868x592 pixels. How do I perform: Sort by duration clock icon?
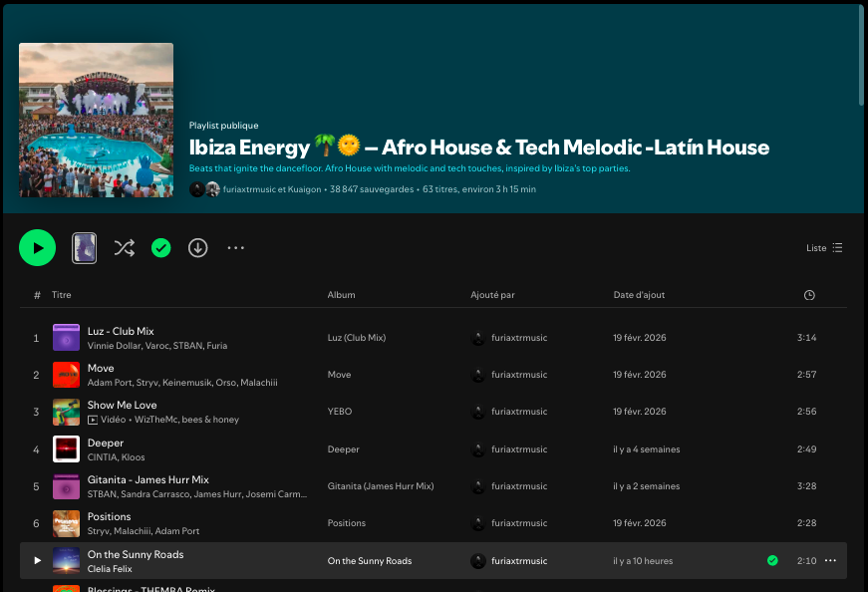809,295
